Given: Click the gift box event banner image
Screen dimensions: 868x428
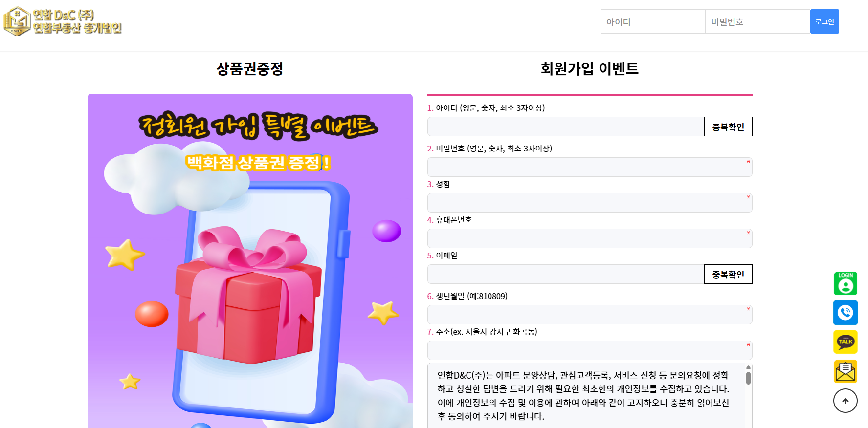Looking at the screenshot, I should click(250, 261).
